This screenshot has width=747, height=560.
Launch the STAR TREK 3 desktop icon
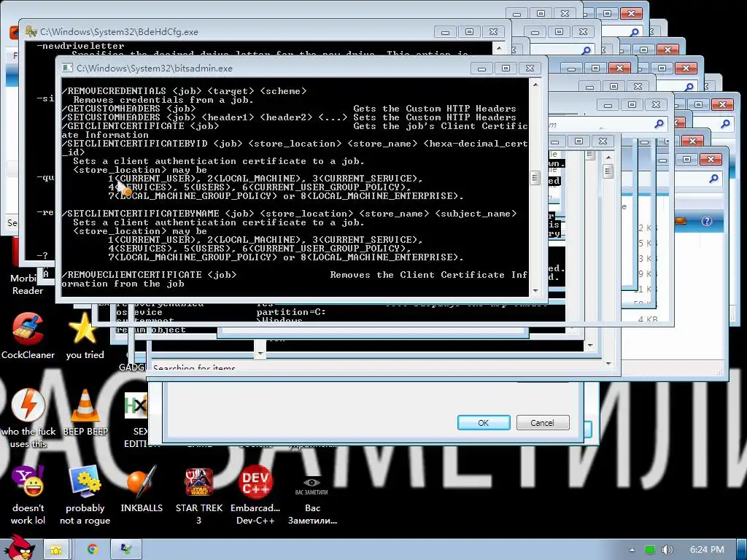198,495
